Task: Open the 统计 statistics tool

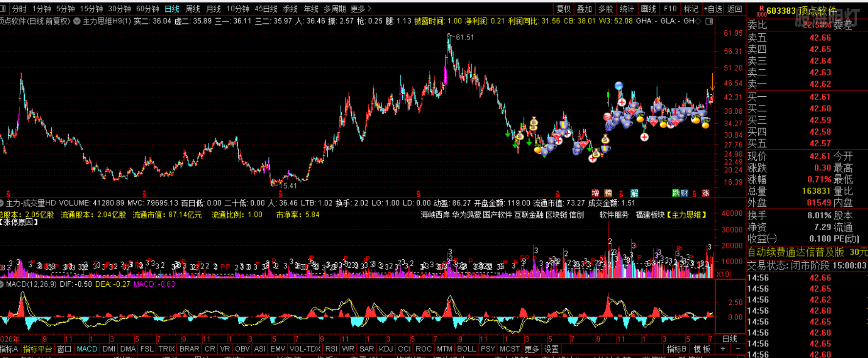Action: 627,9
